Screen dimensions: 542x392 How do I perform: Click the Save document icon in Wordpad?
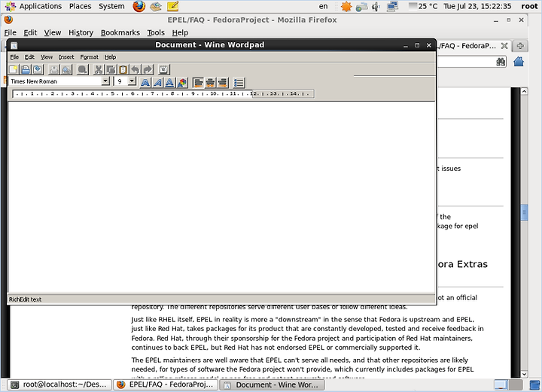coord(38,69)
